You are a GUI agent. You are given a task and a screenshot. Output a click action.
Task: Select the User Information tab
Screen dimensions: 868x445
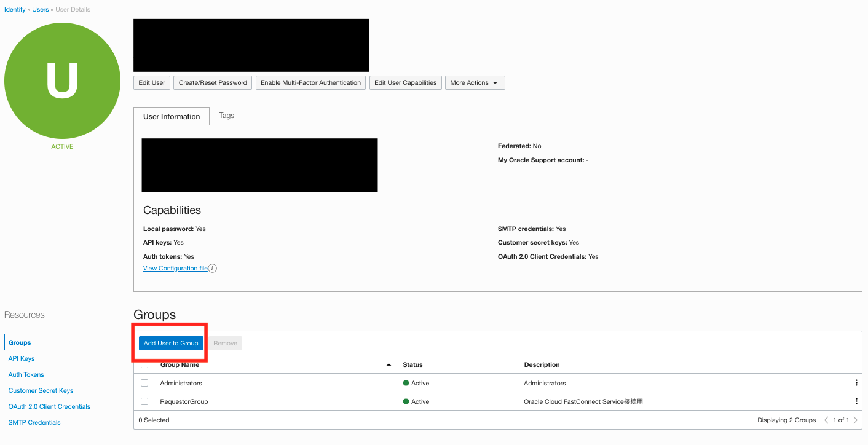(172, 116)
